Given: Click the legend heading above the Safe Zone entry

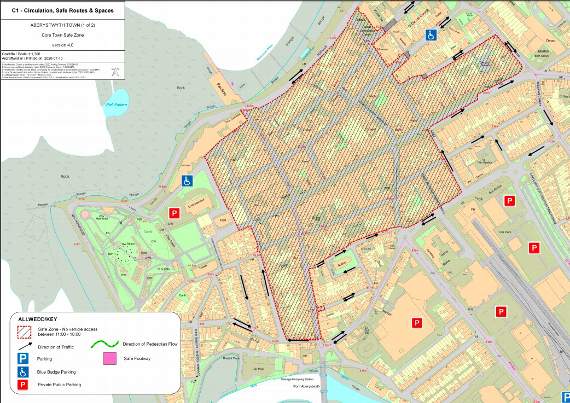Looking at the screenshot, I should point(37,319).
